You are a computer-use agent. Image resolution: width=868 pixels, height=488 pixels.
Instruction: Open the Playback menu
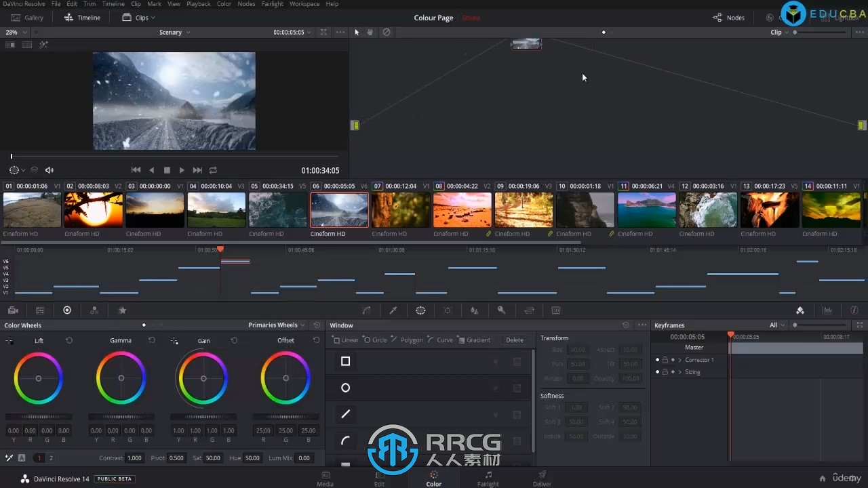click(199, 4)
